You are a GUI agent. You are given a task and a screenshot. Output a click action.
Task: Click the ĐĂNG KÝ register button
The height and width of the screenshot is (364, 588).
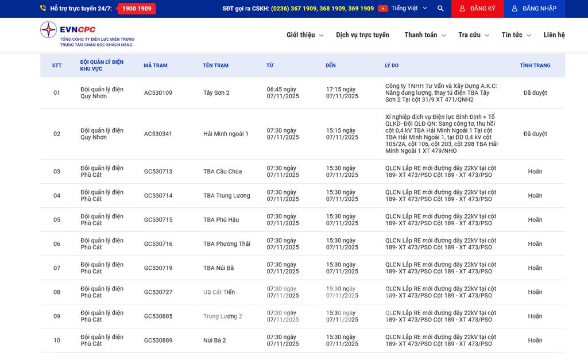(x=477, y=9)
